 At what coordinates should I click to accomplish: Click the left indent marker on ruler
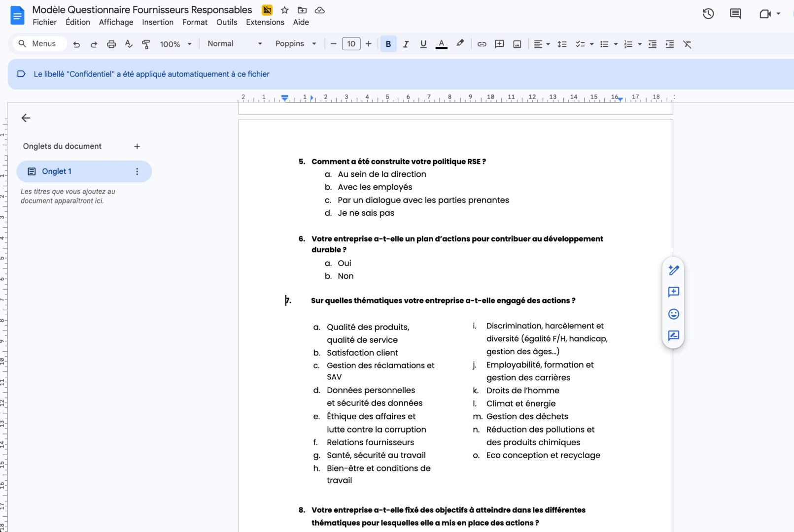285,98
